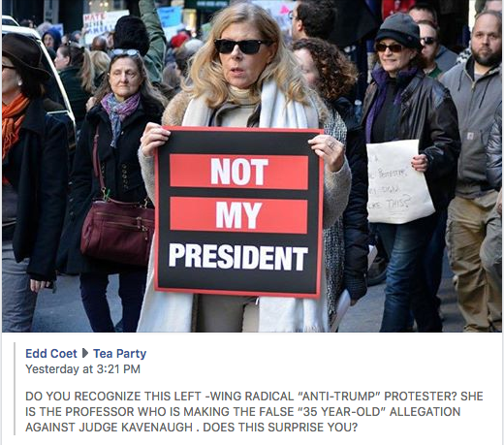The height and width of the screenshot is (445, 504).
Task: Open Edd Coet's profile link
Action: [51, 354]
